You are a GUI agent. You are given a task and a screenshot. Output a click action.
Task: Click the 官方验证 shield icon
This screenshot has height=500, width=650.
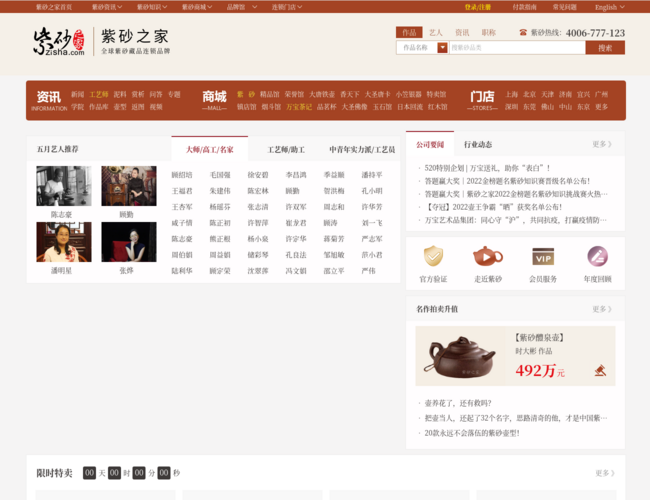[x=433, y=257]
